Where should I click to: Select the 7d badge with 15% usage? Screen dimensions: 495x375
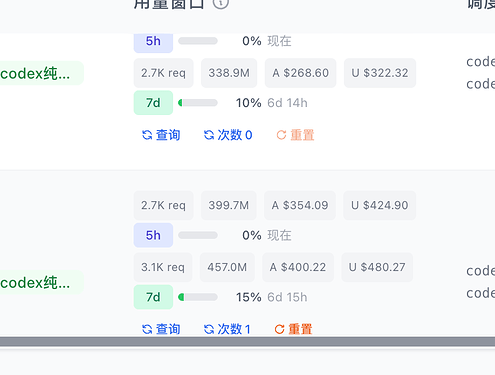153,297
